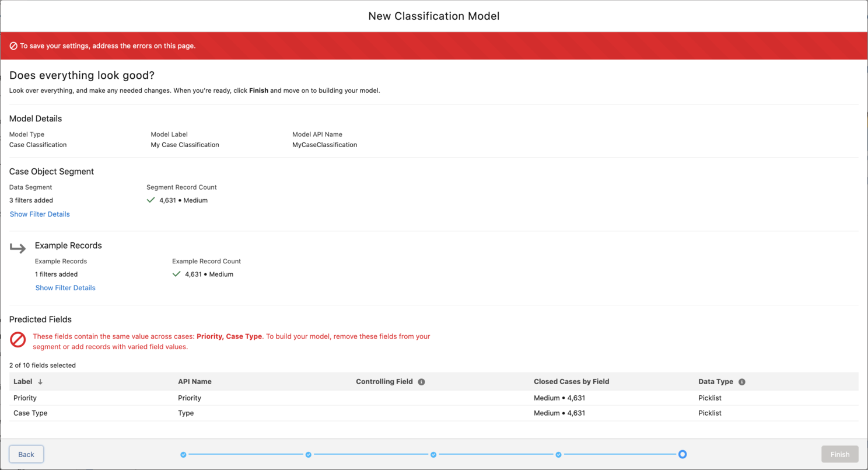Click the green checkmark beside Segment Record Count
This screenshot has height=470, width=868.
click(150, 200)
